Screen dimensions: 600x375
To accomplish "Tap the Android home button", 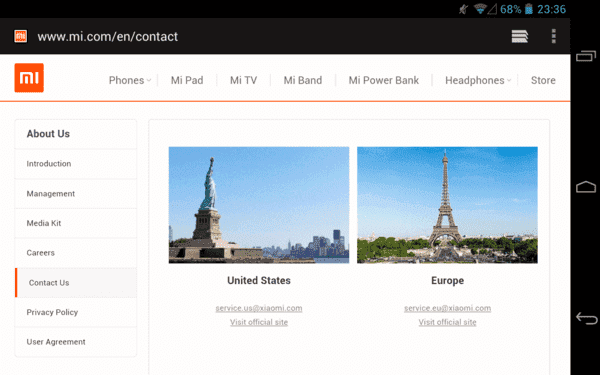I will coord(586,187).
